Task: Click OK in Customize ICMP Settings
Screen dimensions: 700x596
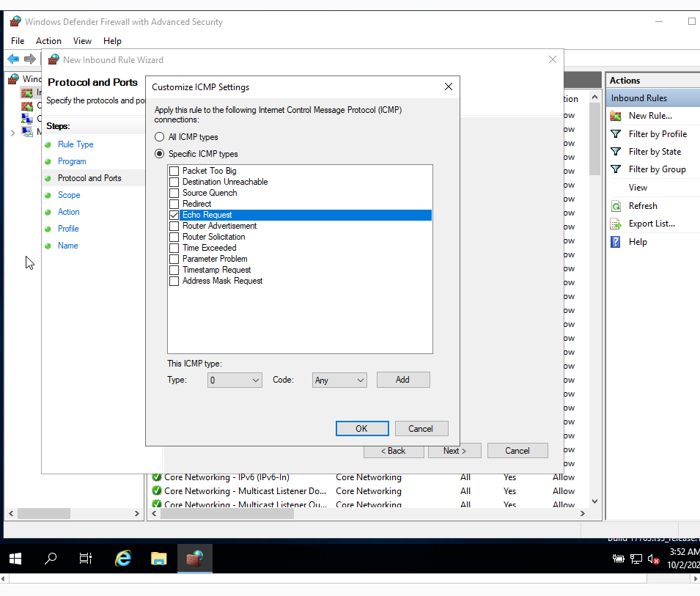Action: pos(362,429)
